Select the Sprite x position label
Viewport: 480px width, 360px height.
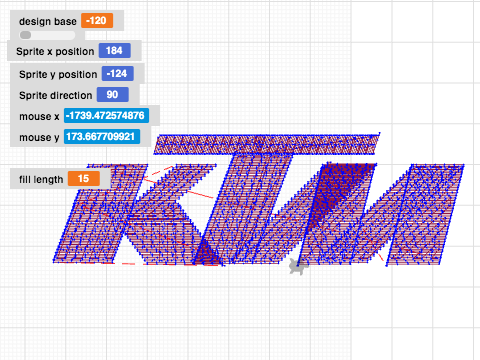pyautogui.click(x=55, y=52)
